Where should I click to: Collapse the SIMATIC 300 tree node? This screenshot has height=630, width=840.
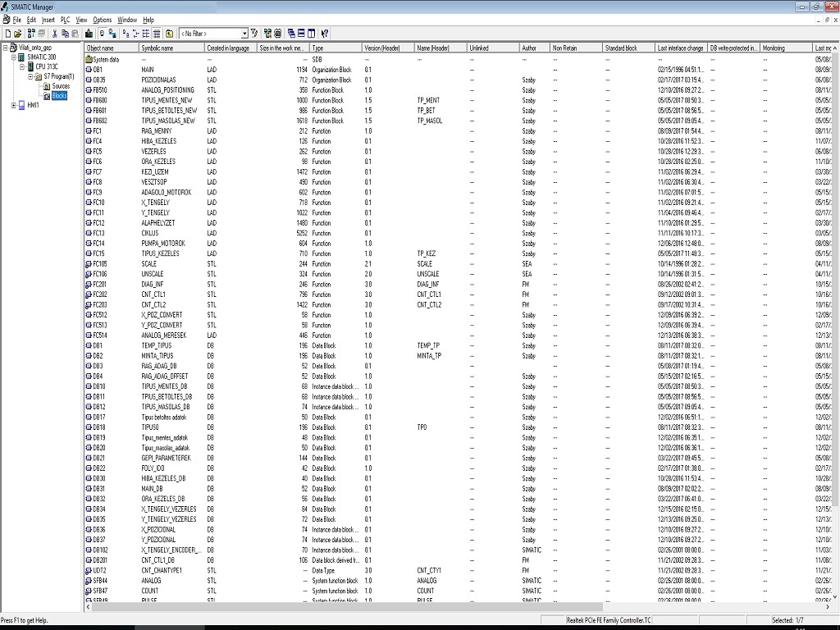(14, 57)
